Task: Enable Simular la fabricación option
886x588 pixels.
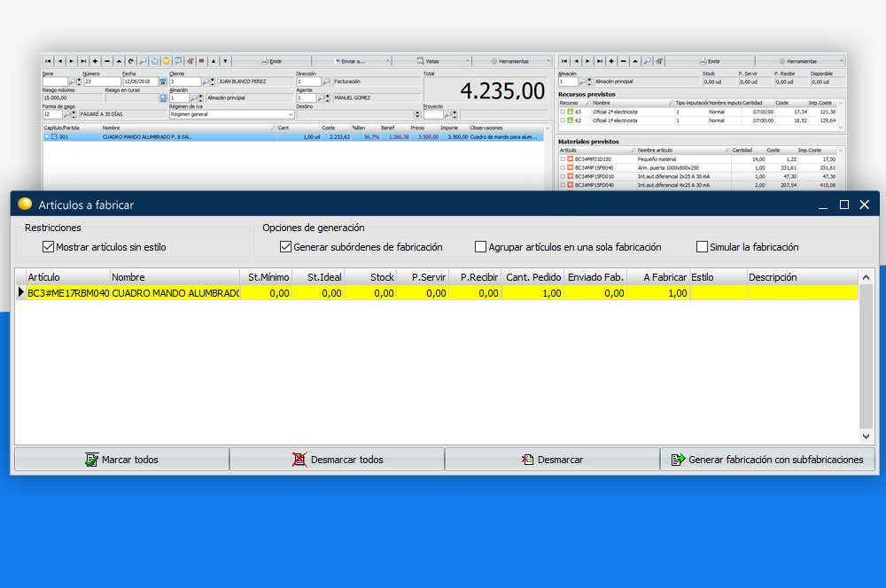Action: point(703,247)
